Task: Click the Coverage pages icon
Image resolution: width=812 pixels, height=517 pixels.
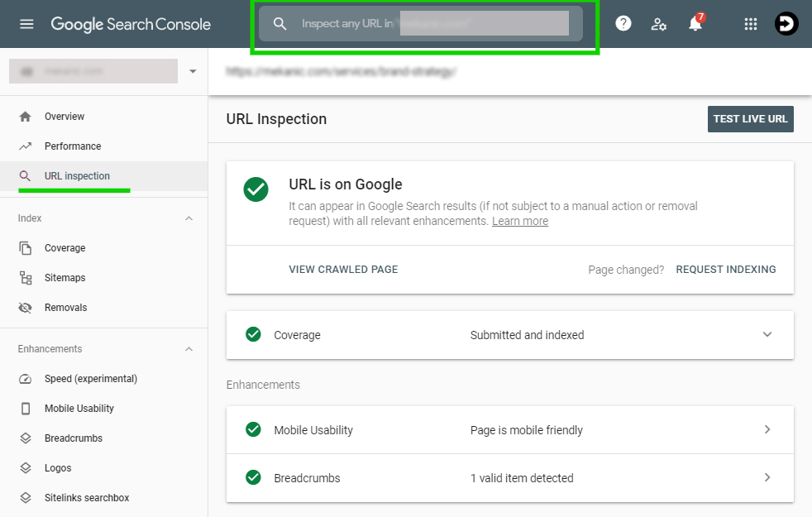Action: (26, 248)
